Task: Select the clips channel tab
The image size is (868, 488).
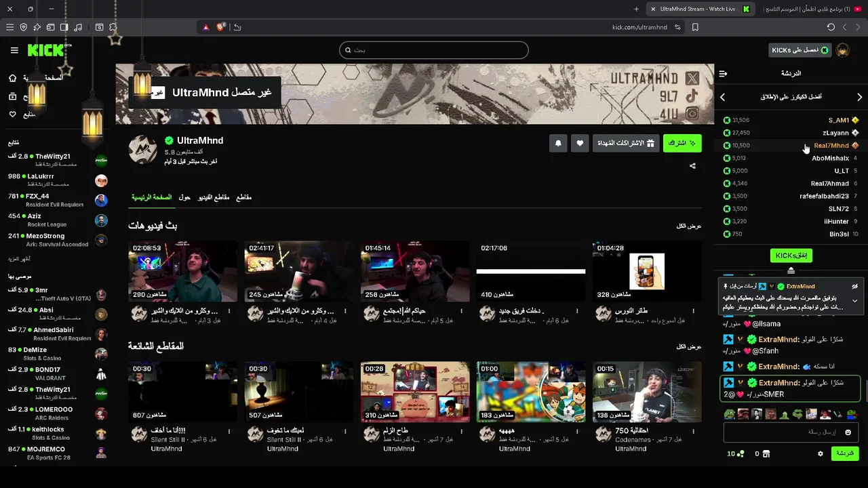Action: [243, 197]
